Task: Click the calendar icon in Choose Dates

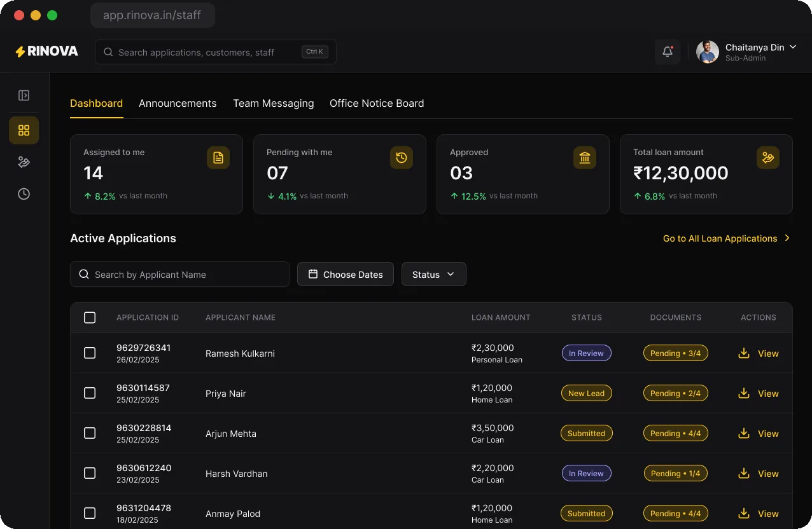Action: (x=312, y=274)
